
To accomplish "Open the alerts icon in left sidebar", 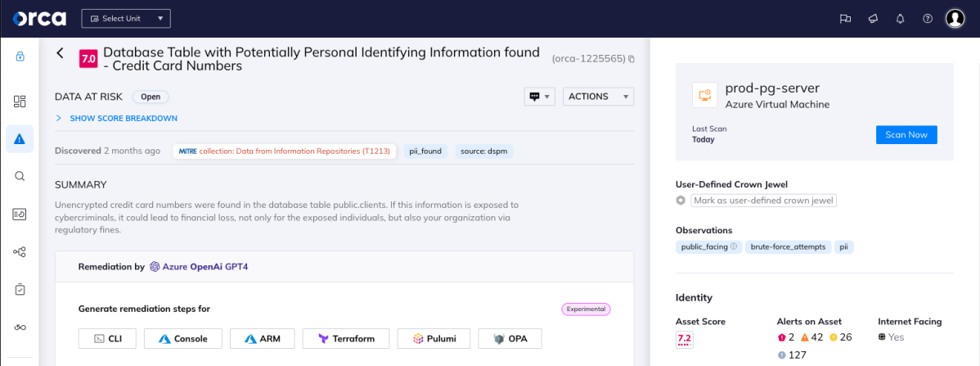I will click(x=20, y=139).
